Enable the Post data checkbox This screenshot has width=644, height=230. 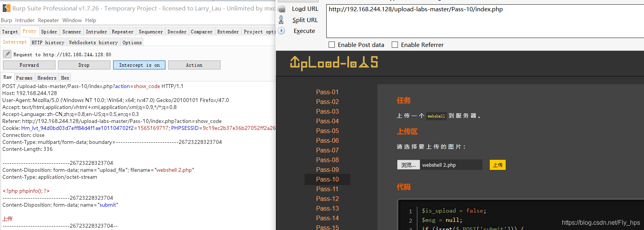tap(332, 45)
